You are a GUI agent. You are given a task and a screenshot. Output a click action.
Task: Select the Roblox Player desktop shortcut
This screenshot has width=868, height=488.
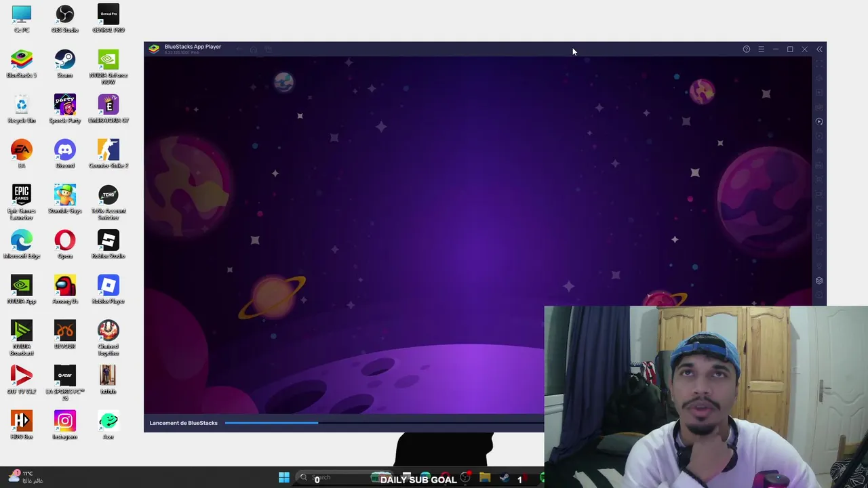click(108, 290)
